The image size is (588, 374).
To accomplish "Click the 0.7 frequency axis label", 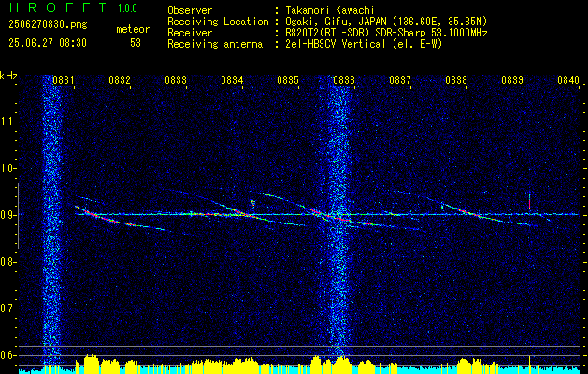I will (x=8, y=309).
